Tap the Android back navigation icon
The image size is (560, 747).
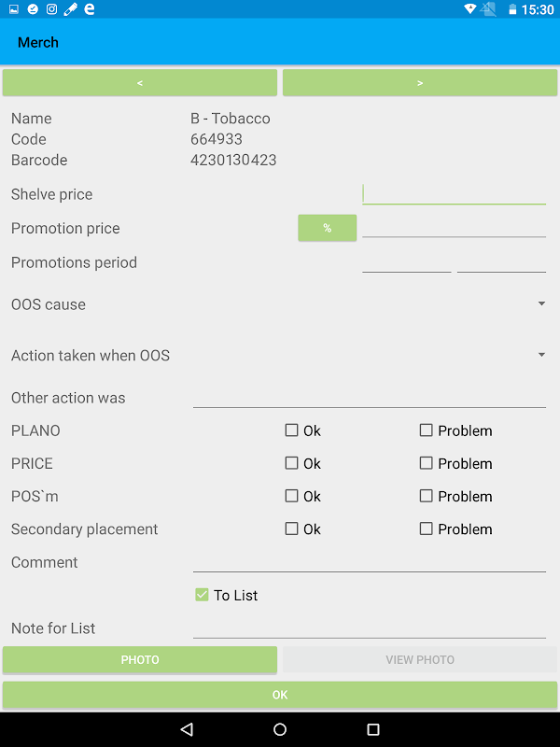click(187, 729)
